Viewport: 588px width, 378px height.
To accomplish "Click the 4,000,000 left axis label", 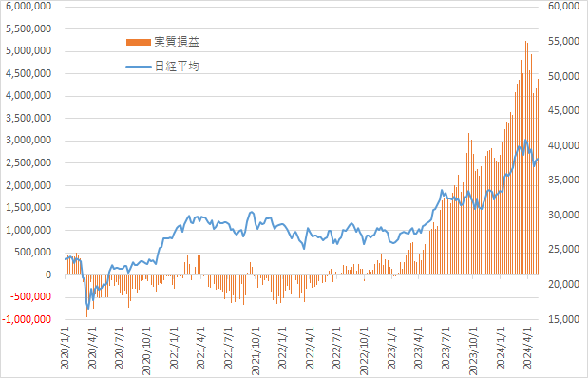I will [x=28, y=96].
